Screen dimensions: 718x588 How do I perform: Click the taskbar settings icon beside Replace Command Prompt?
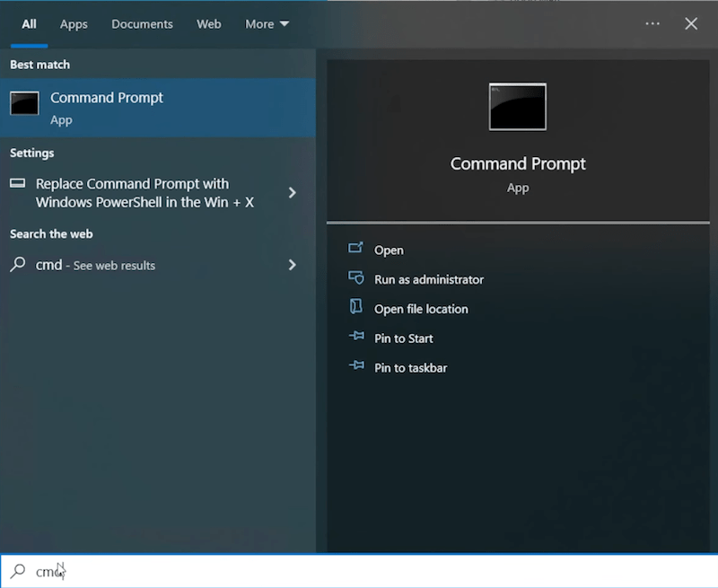(18, 183)
